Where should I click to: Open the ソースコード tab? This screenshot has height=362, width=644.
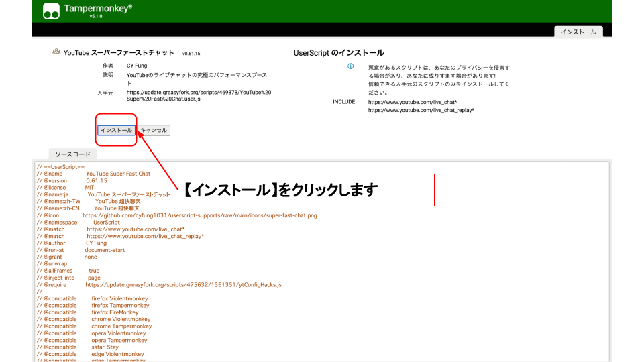click(x=72, y=154)
